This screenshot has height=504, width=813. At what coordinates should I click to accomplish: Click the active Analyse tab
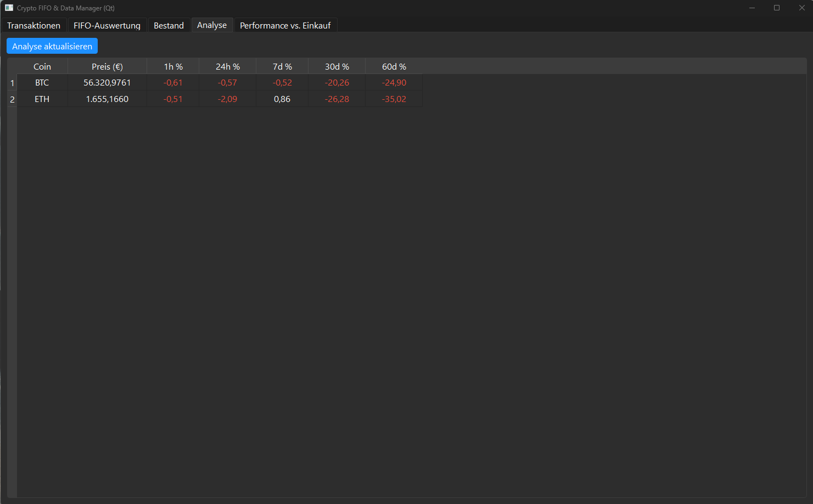212,25
